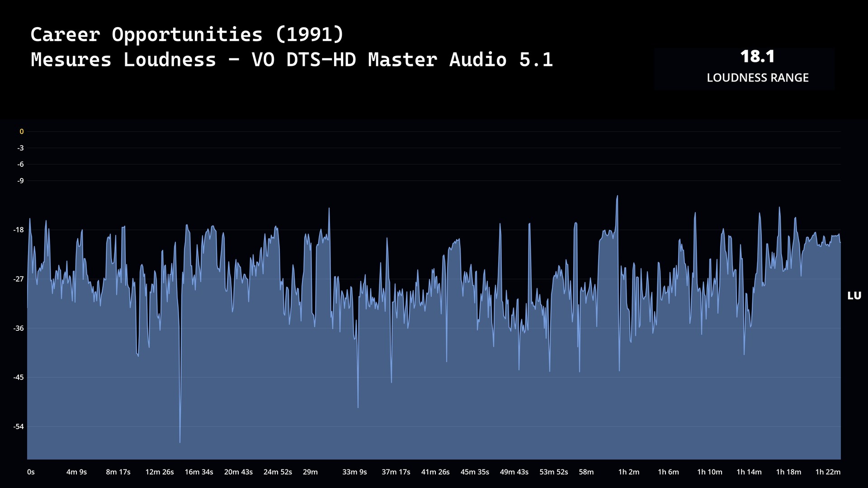Click the '33m 9s' time axis label

(x=354, y=472)
